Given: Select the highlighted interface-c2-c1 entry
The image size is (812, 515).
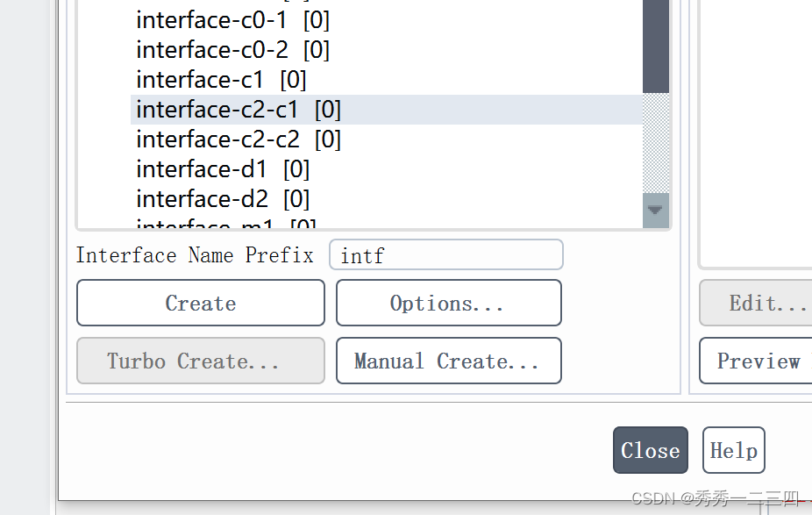Looking at the screenshot, I should 237,109.
